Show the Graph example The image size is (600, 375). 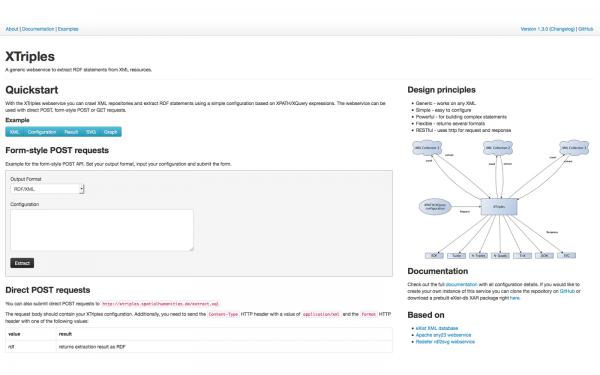(x=111, y=132)
